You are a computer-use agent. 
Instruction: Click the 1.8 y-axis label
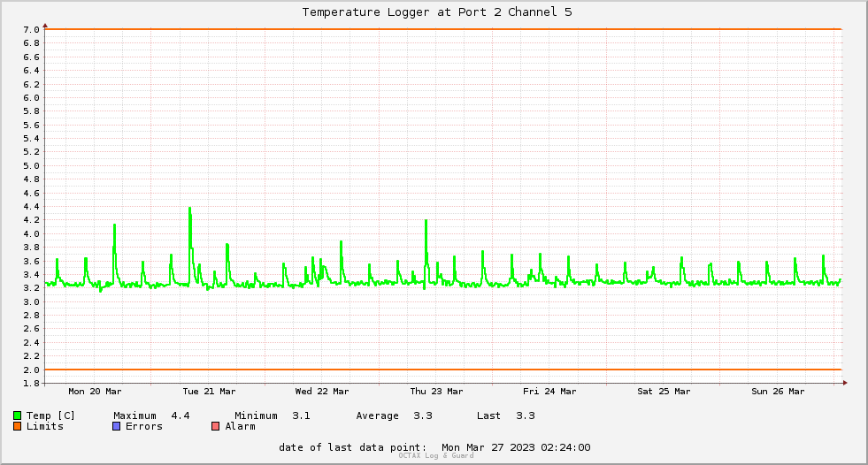point(32,383)
